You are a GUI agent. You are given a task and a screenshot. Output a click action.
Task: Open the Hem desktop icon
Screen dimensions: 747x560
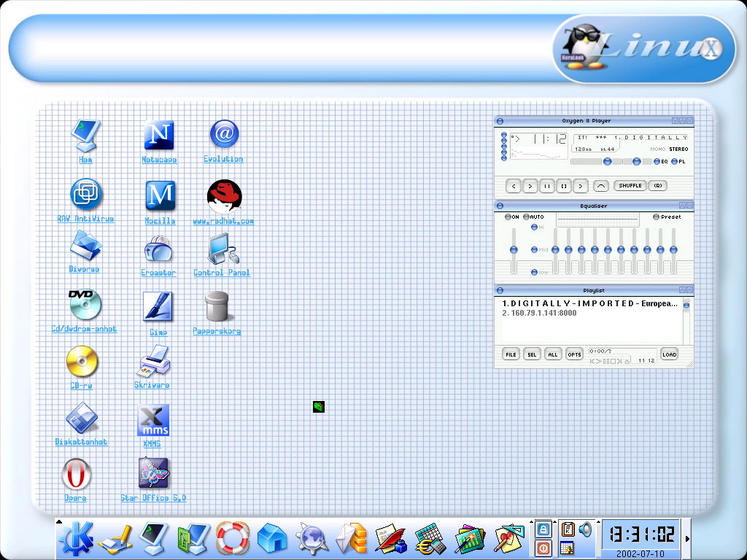(86, 136)
